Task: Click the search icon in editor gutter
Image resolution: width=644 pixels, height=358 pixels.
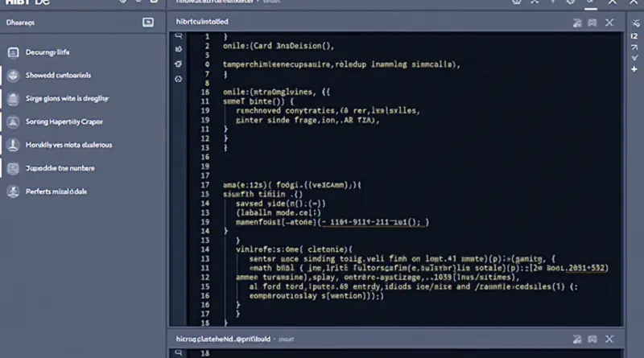Action: tap(178, 36)
